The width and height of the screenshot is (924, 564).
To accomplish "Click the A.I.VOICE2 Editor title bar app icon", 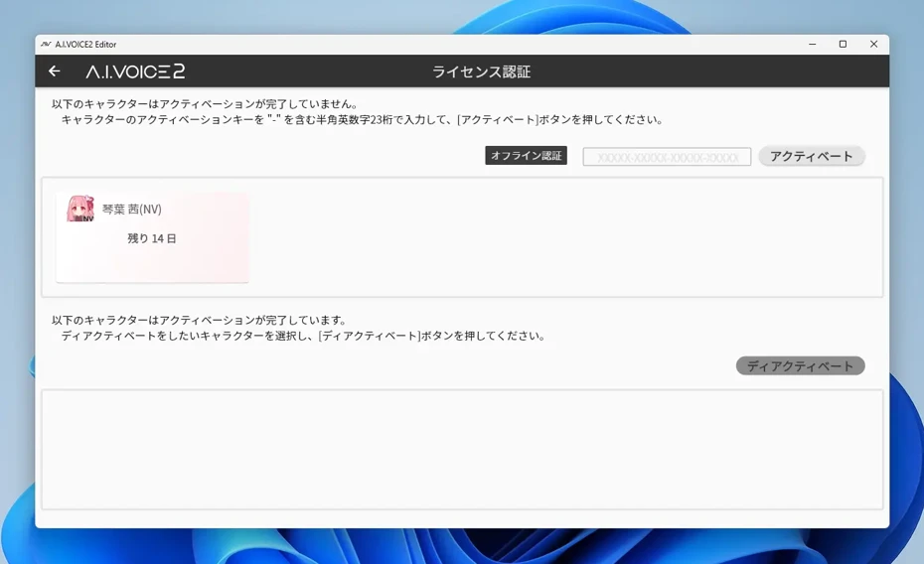I will tap(46, 44).
